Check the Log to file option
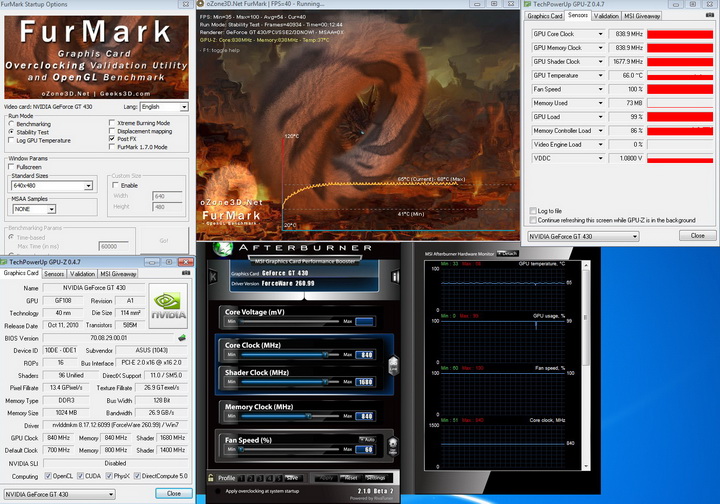 tap(532, 211)
